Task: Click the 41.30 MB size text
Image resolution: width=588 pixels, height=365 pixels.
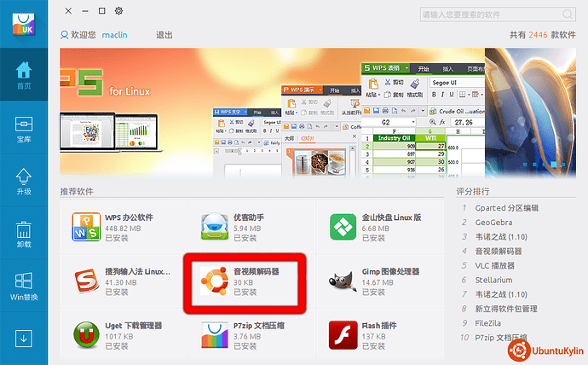Action: pyautogui.click(x=121, y=282)
